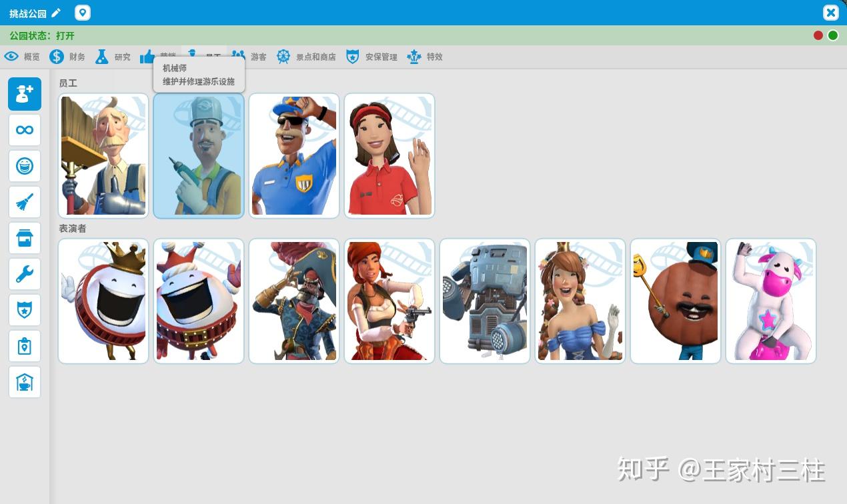Choose the red-shirt shop vendor card
The width and height of the screenshot is (847, 504).
click(x=389, y=155)
